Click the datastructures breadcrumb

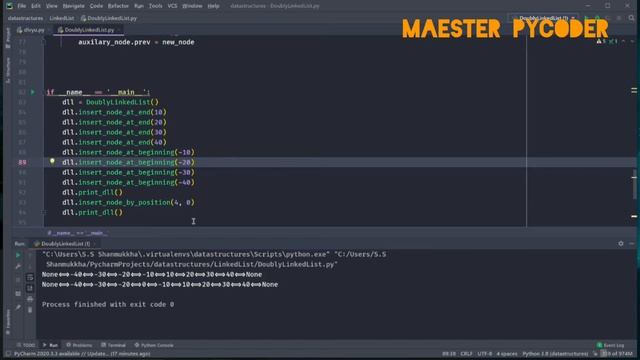tap(25, 18)
